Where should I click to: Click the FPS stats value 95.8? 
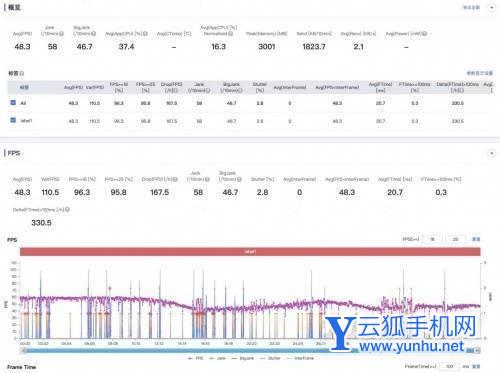coord(118,192)
